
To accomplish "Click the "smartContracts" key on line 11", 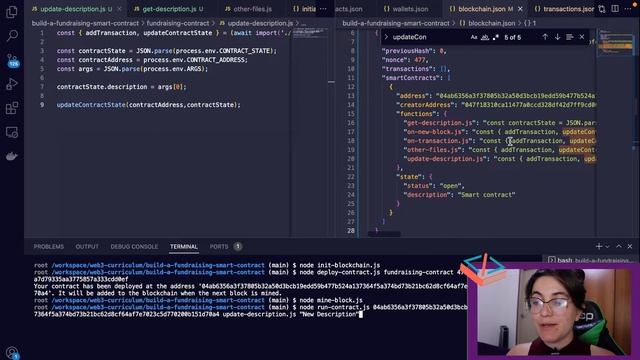I will [x=410, y=78].
